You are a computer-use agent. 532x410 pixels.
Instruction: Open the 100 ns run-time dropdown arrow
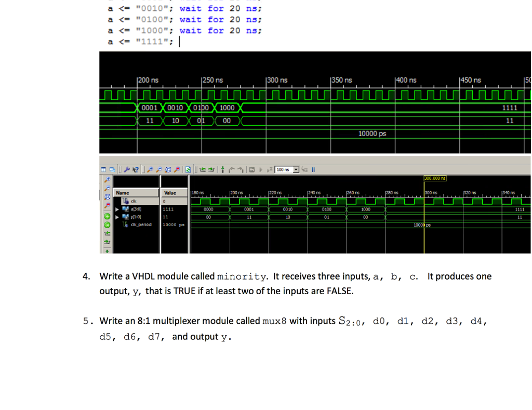pos(296,169)
